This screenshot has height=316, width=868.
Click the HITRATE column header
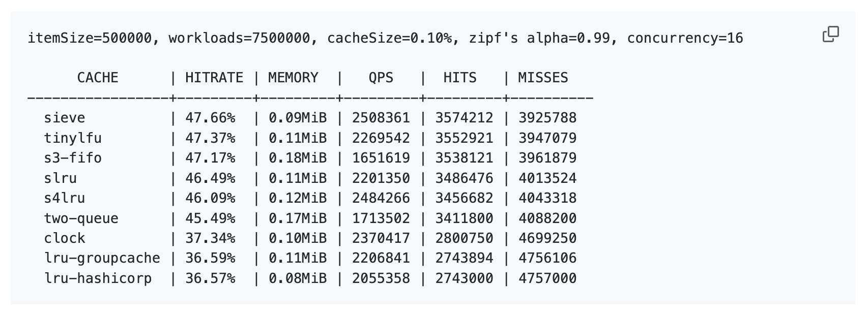click(x=214, y=78)
